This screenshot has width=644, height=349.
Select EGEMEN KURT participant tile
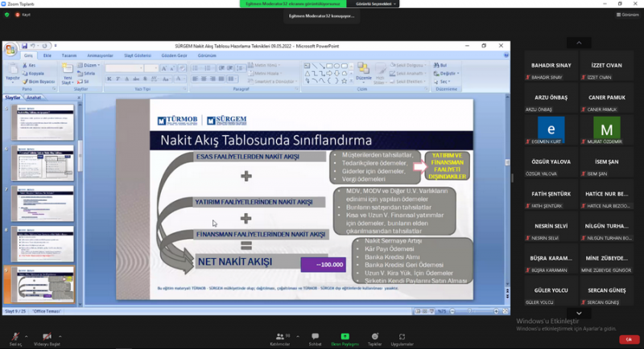pyautogui.click(x=551, y=129)
